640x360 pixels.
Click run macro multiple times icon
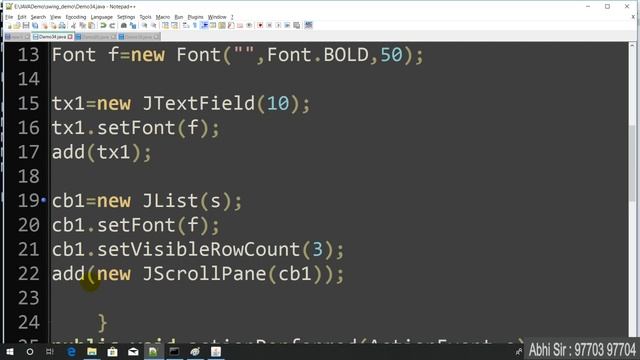click(287, 25)
